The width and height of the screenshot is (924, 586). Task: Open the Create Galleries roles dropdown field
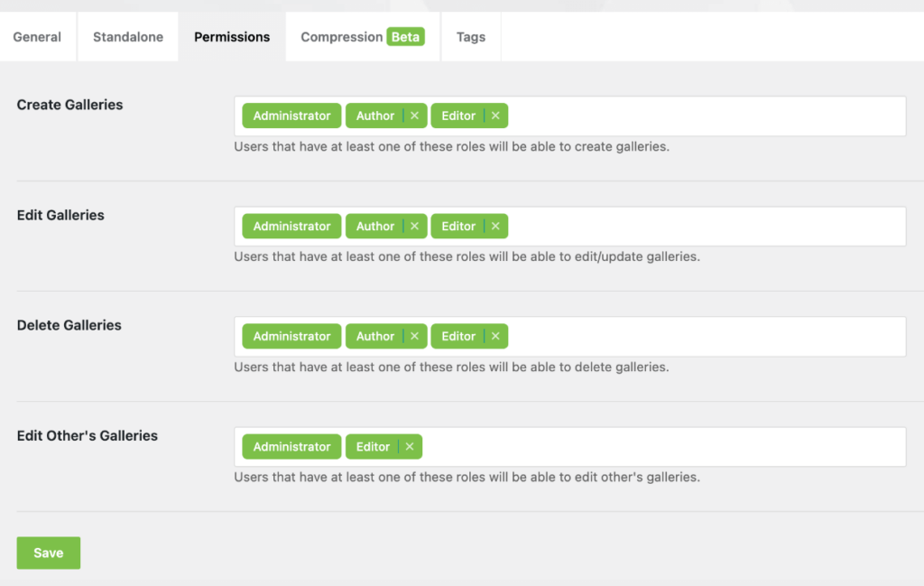(x=570, y=116)
